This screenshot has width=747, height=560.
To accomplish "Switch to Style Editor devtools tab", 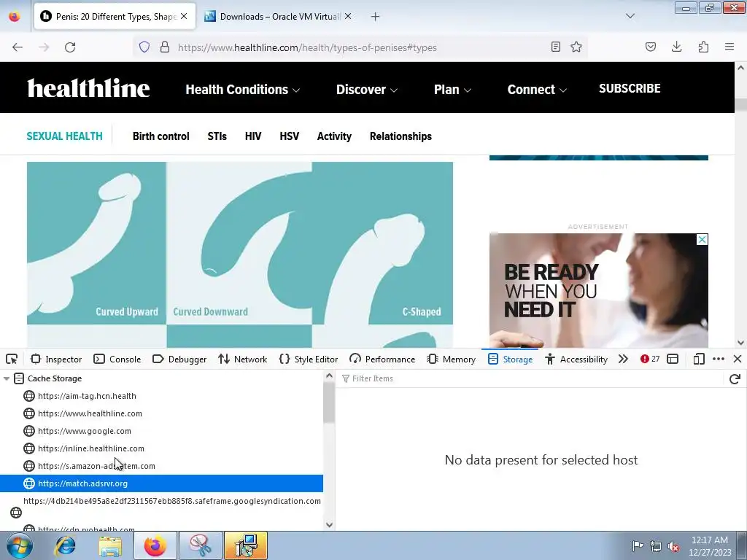I will (309, 359).
